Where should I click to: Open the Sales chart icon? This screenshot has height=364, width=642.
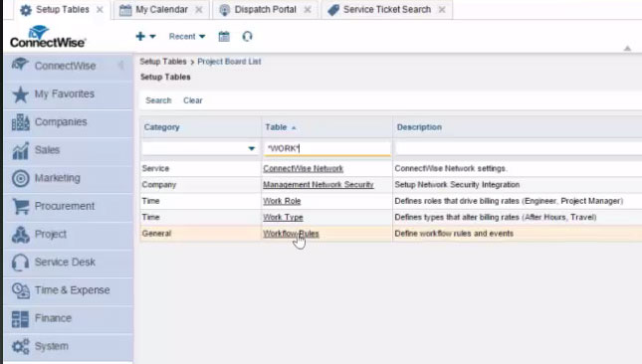(x=21, y=150)
